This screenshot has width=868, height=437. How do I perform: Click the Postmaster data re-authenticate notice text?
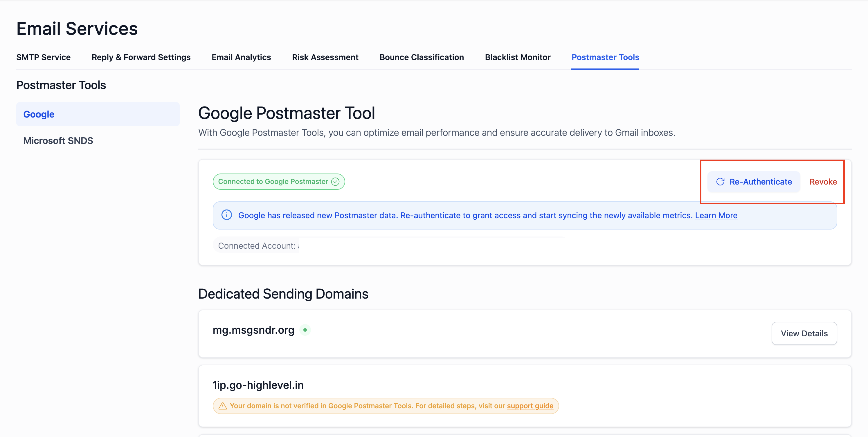coord(465,215)
